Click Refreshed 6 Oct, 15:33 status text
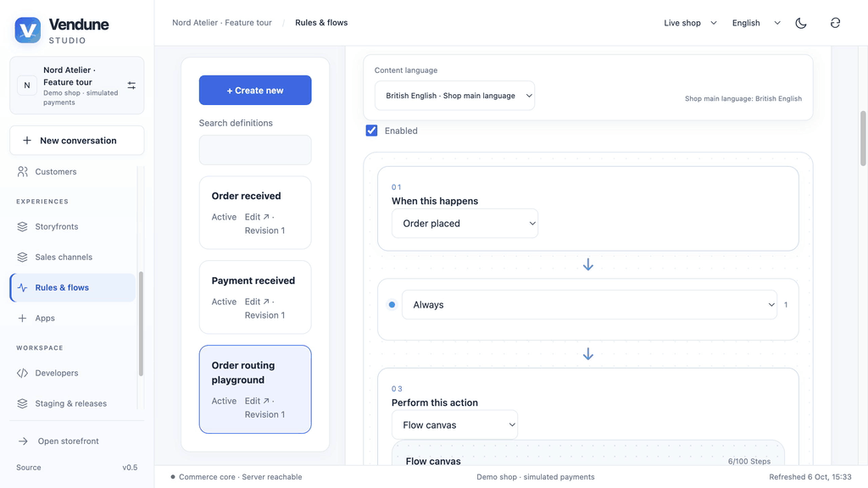This screenshot has width=868, height=488. click(810, 477)
